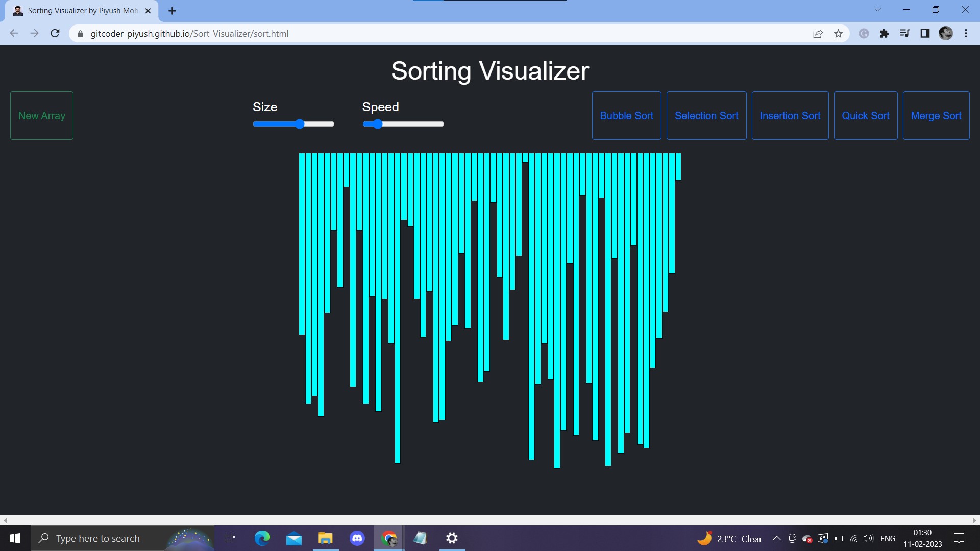Reload the page in Chrome

55,33
